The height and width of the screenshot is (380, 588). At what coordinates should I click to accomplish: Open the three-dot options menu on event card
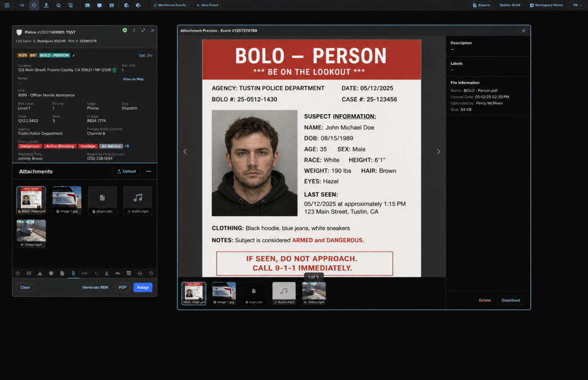(x=134, y=30)
